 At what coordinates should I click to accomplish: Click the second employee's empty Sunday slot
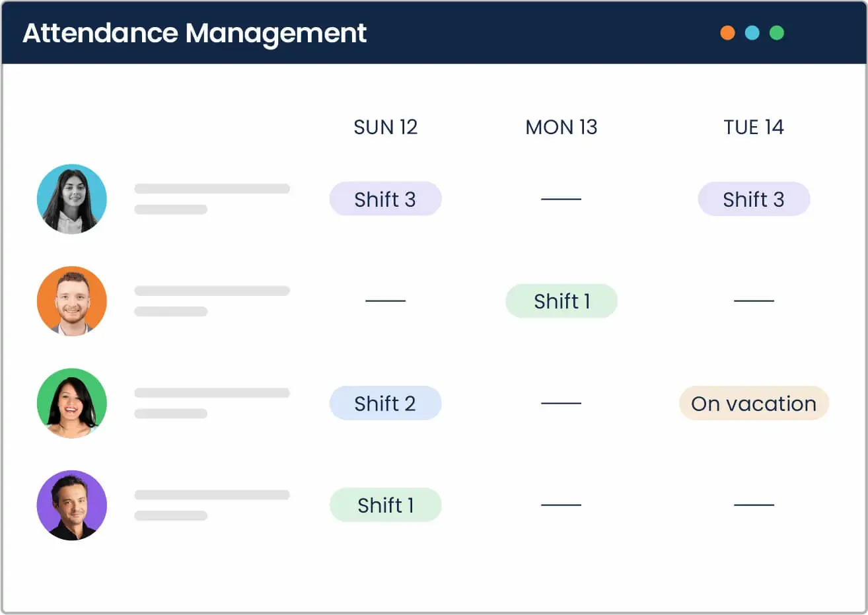pos(385,301)
